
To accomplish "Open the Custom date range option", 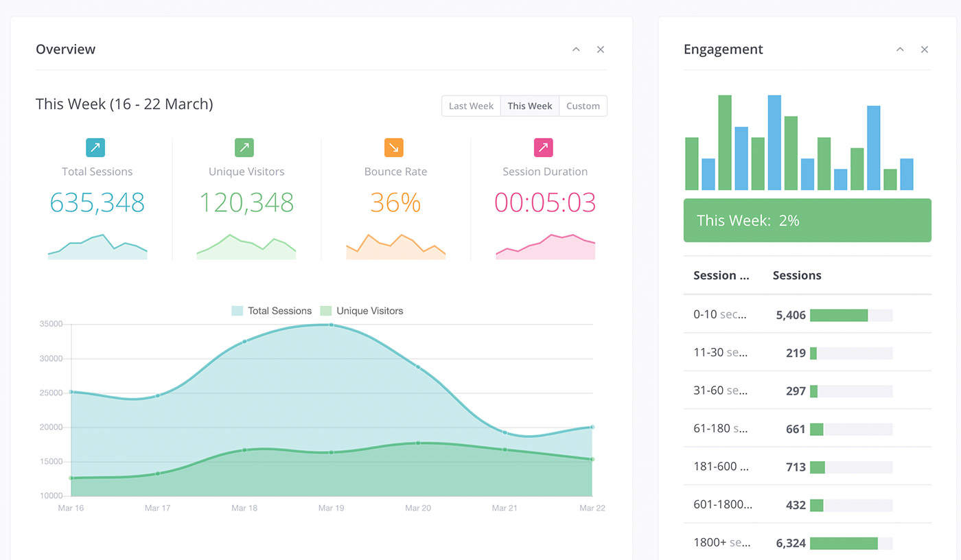I will point(583,106).
